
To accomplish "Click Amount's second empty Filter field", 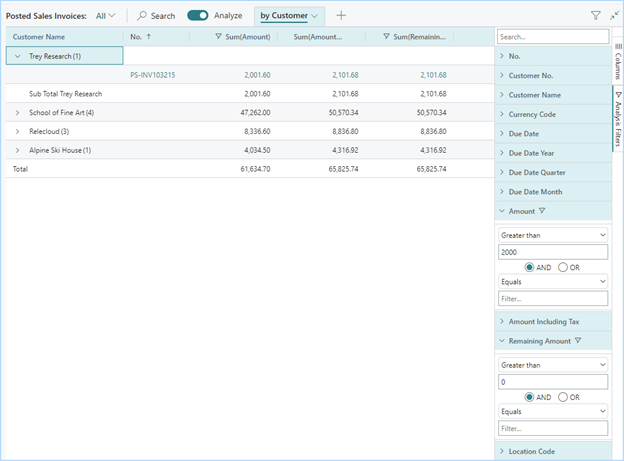I will click(553, 299).
